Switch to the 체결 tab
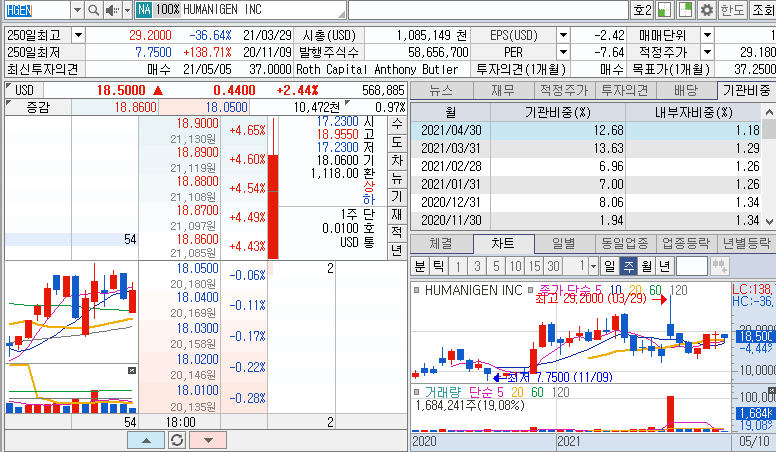 (441, 244)
